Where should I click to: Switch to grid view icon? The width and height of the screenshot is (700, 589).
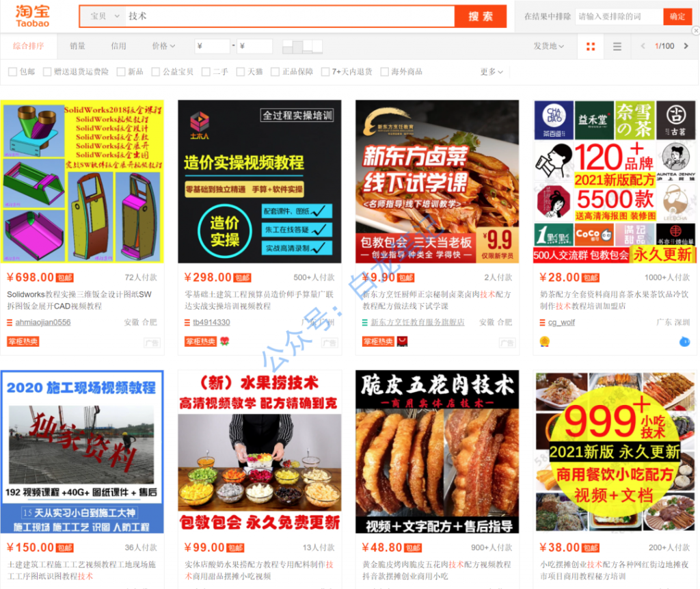(590, 46)
